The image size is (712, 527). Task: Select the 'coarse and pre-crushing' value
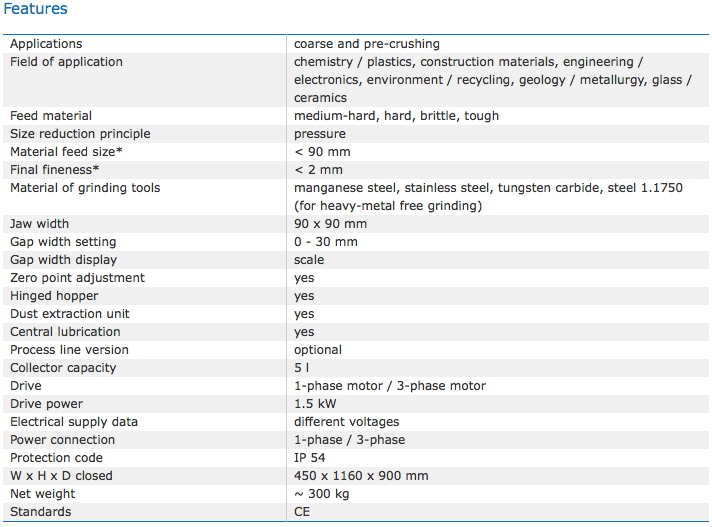tap(366, 44)
